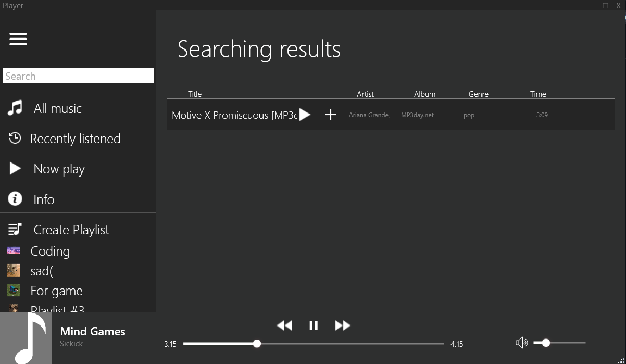Click the Coding playlist thumbnail
Screen dimensions: 626x364
14,250
